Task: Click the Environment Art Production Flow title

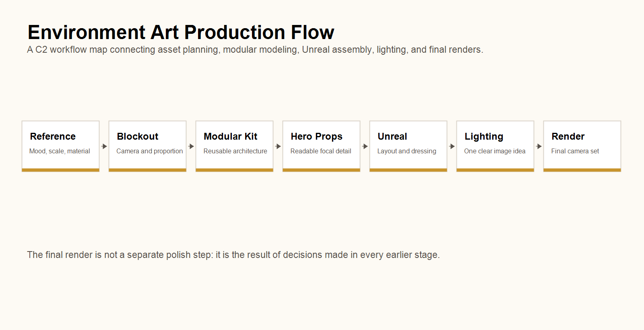Action: click(x=181, y=32)
